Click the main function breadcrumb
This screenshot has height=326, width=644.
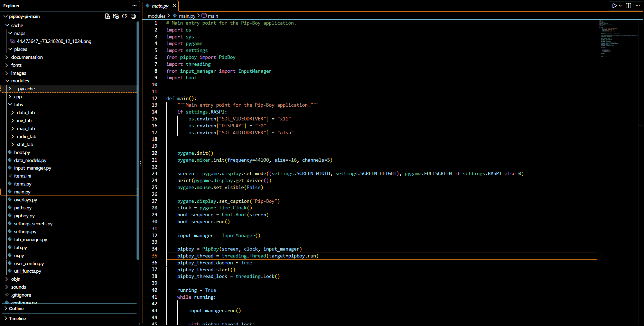pos(213,16)
